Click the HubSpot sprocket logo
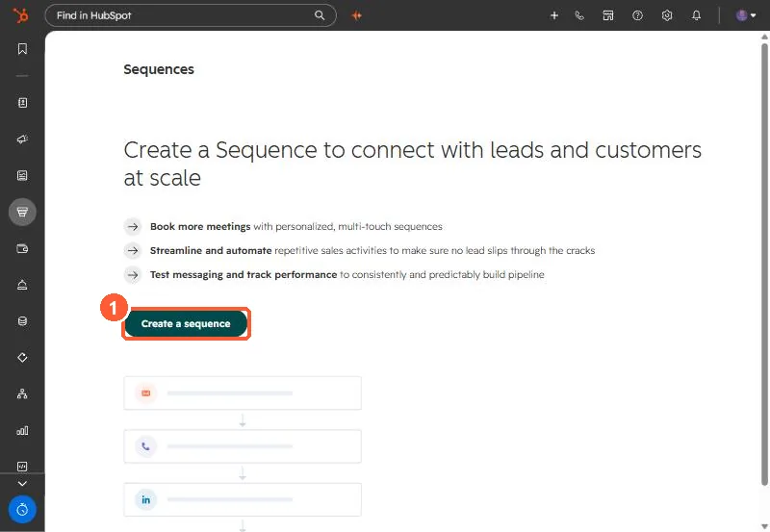 20,15
